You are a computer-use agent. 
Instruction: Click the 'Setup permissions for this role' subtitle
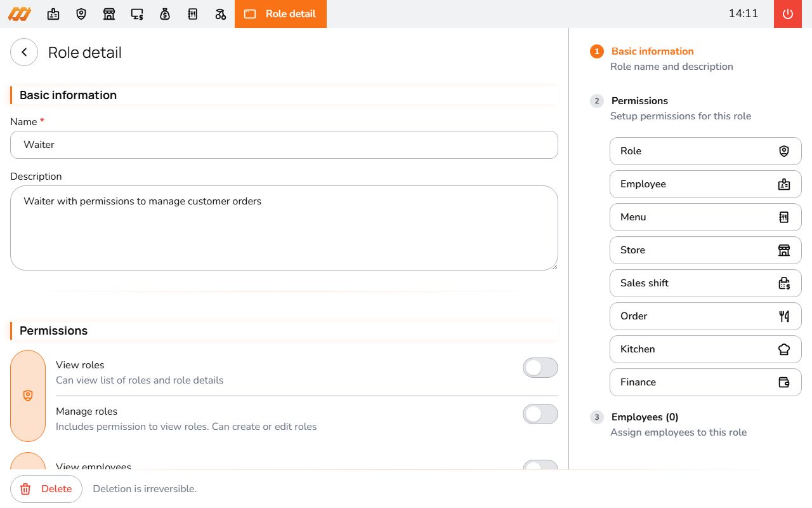tap(681, 116)
